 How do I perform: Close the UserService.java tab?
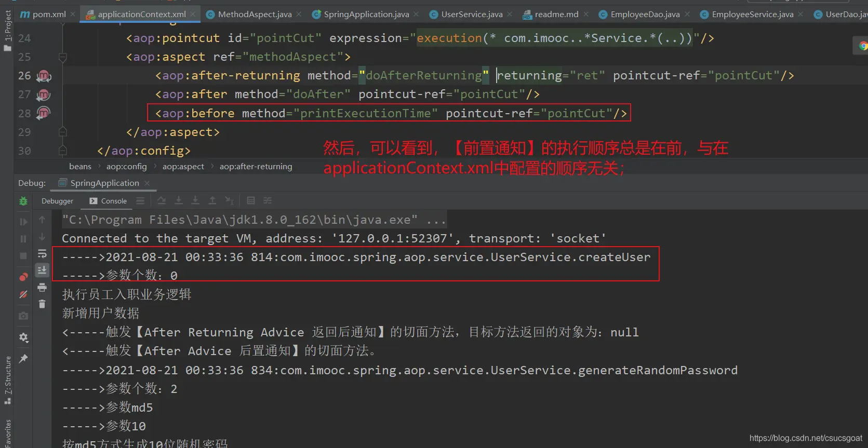click(510, 14)
